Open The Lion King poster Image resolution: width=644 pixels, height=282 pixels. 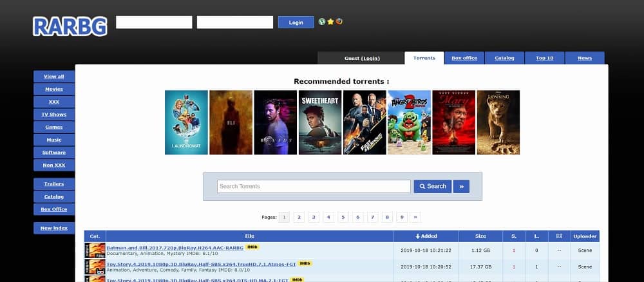(498, 122)
